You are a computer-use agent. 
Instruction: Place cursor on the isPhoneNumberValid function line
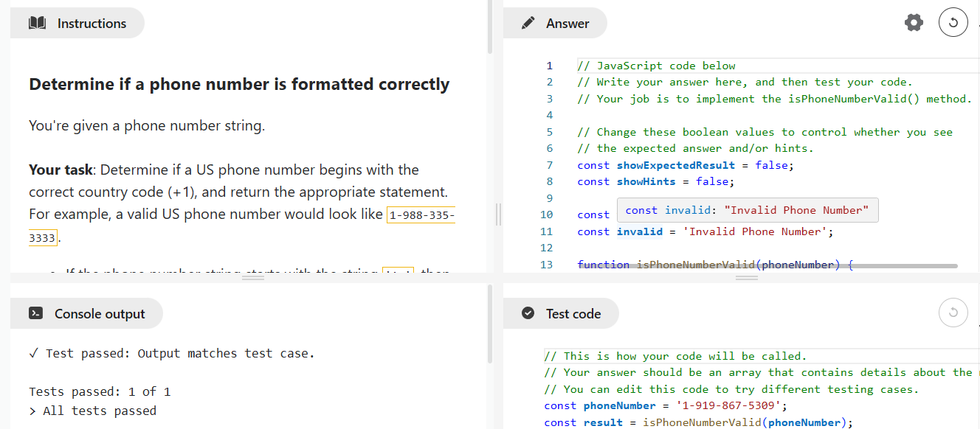pos(714,265)
